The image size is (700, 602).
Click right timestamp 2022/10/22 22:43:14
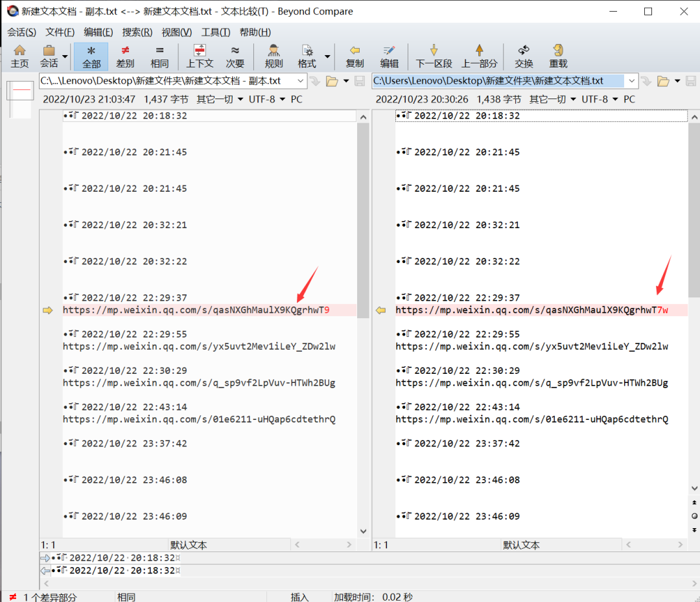click(467, 407)
